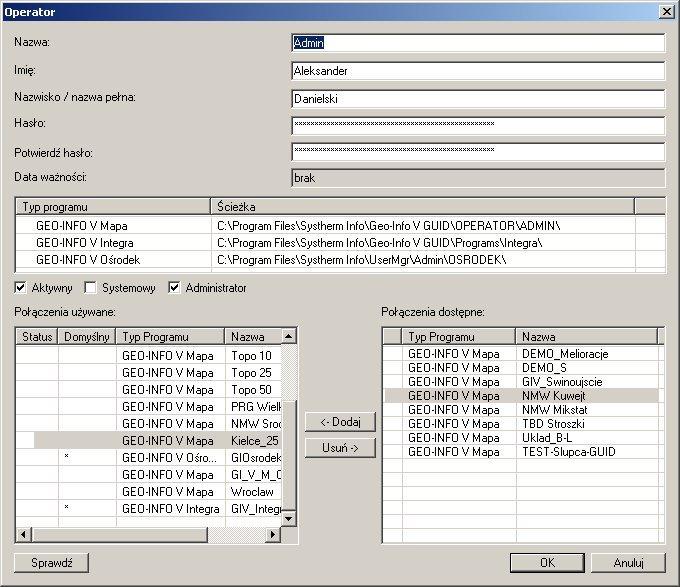Close the Operator dialog window
The image size is (680, 587).
[x=667, y=12]
